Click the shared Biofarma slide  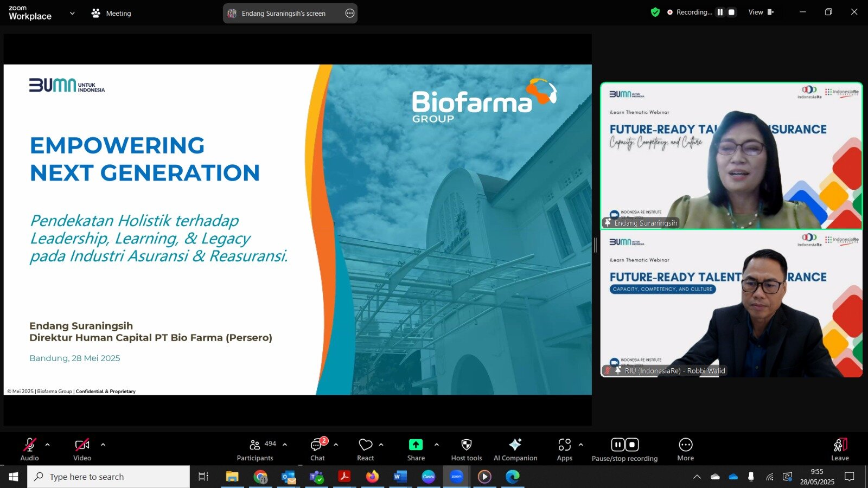tap(297, 229)
